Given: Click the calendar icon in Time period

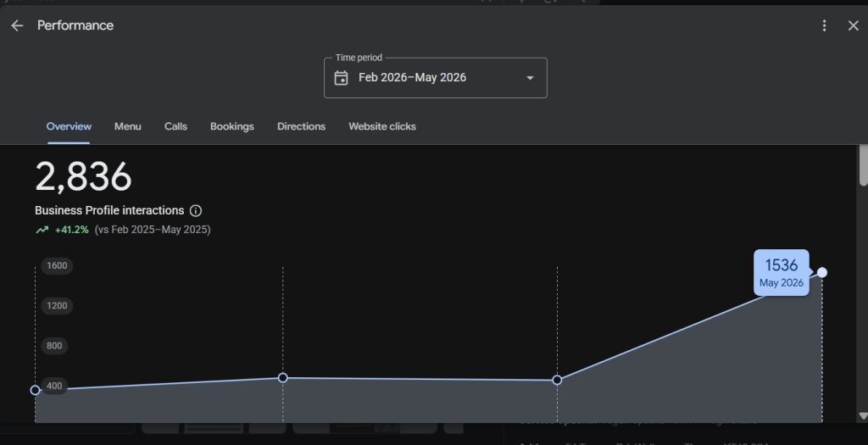Looking at the screenshot, I should point(341,78).
